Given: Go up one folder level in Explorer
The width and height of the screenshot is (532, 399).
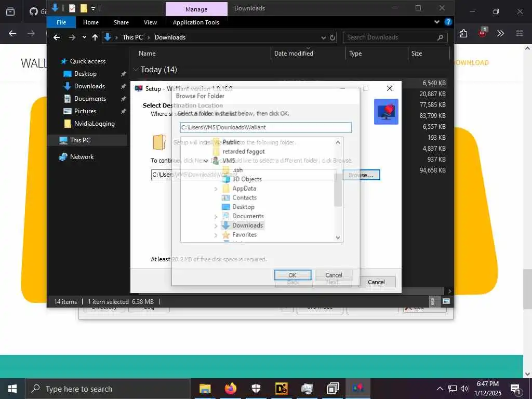Looking at the screenshot, I should [x=95, y=37].
